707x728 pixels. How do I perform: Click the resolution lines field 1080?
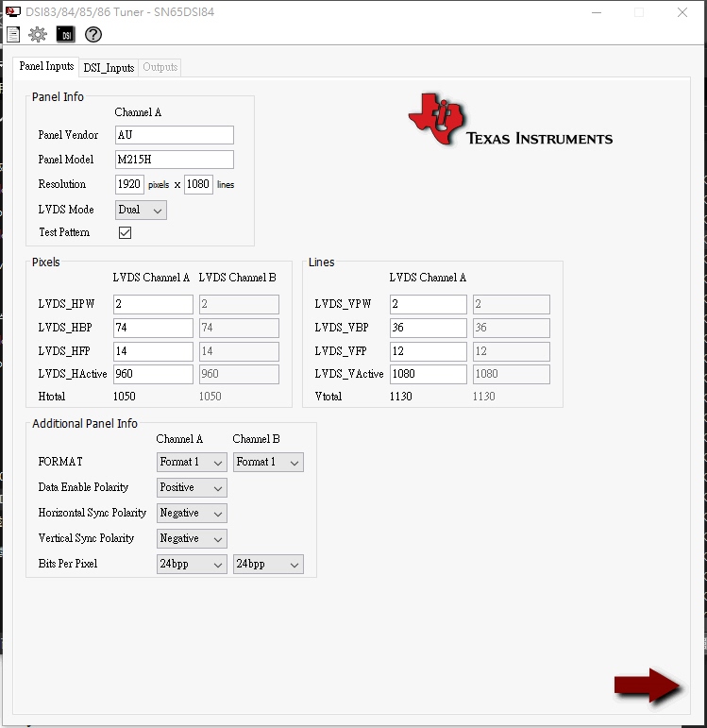(x=198, y=184)
